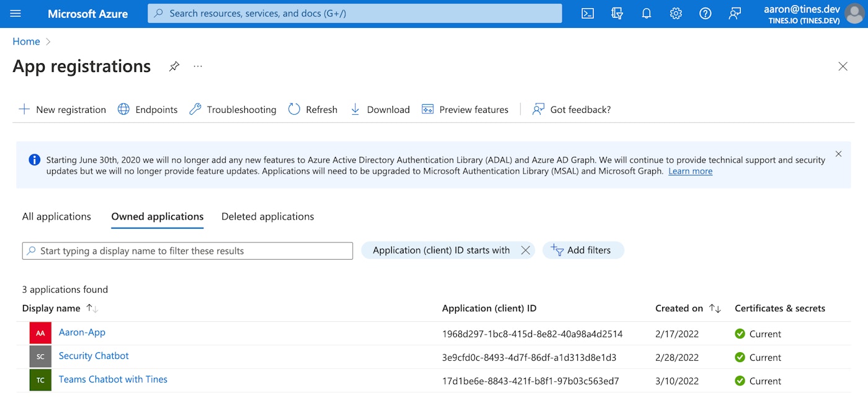Click Learn more link in banner

tap(690, 171)
